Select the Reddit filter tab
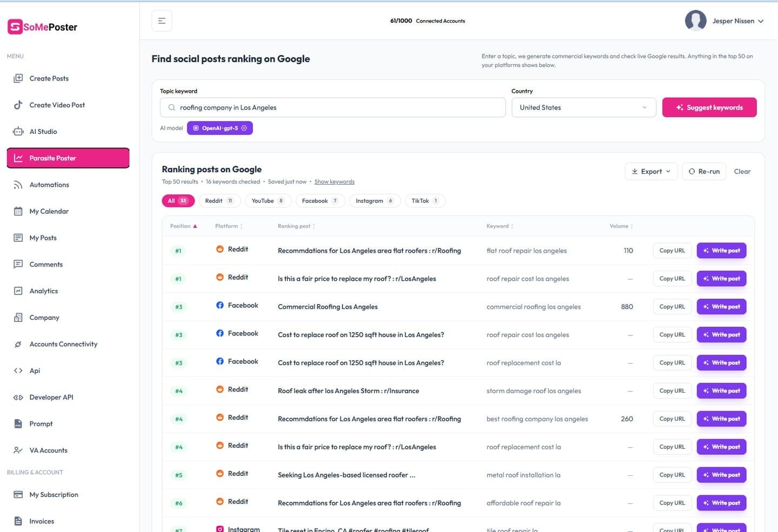Viewport: 778px width, 532px height. pyautogui.click(x=219, y=201)
